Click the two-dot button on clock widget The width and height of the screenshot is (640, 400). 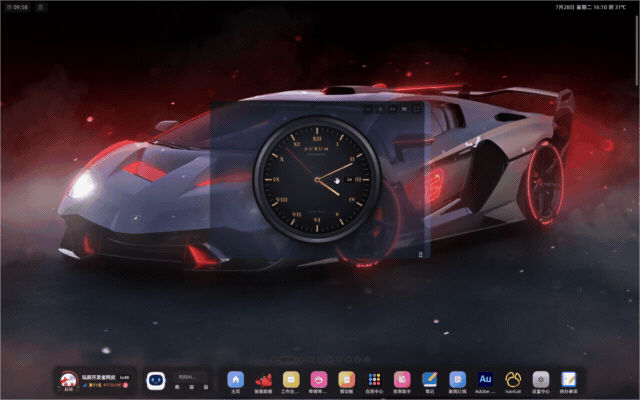click(392, 109)
